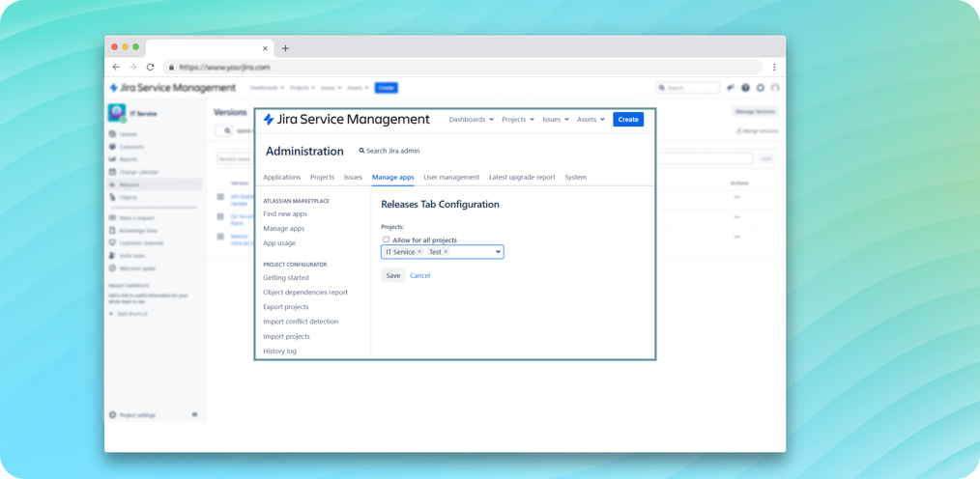Open Raise a request in the blurred sidebar
This screenshot has width=980, height=479.
tap(131, 218)
